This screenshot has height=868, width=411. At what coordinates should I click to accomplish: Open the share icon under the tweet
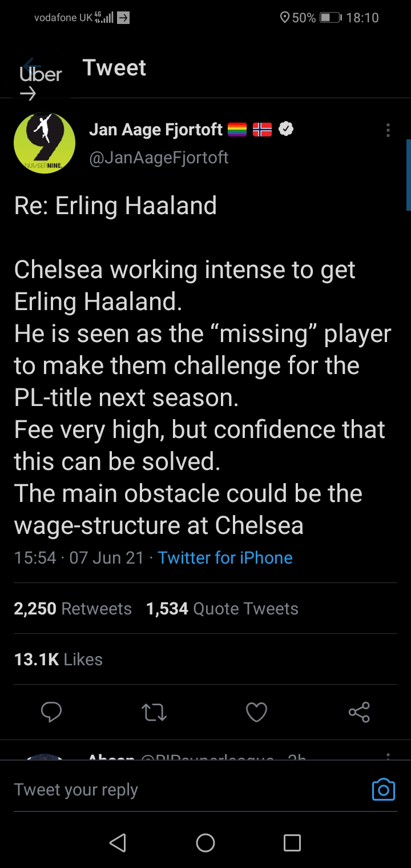coord(359,712)
